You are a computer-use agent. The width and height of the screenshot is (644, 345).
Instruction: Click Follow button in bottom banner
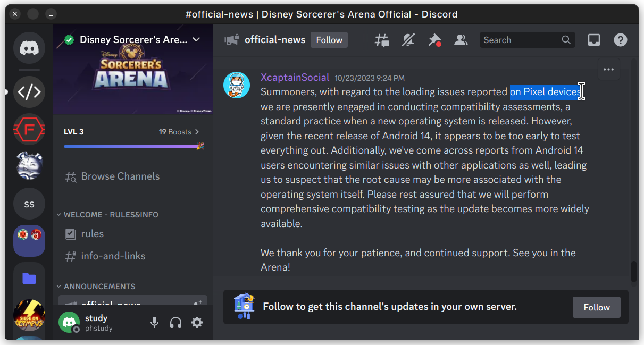[x=596, y=307]
